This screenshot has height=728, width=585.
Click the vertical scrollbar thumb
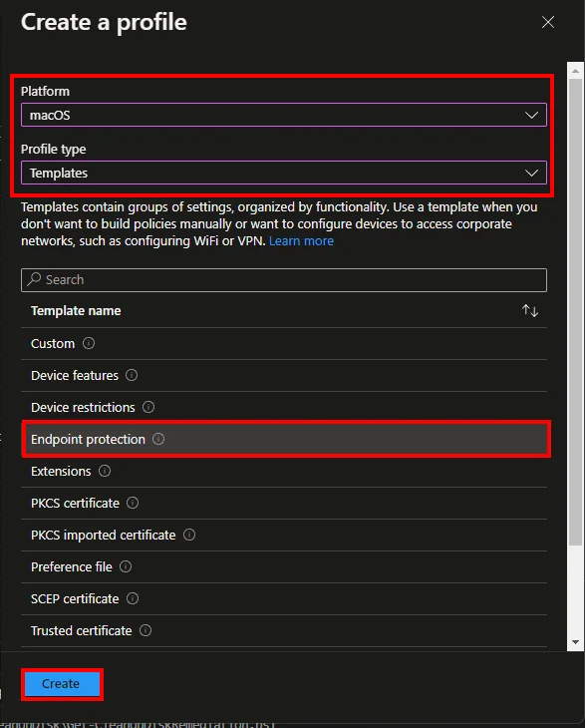point(575,312)
